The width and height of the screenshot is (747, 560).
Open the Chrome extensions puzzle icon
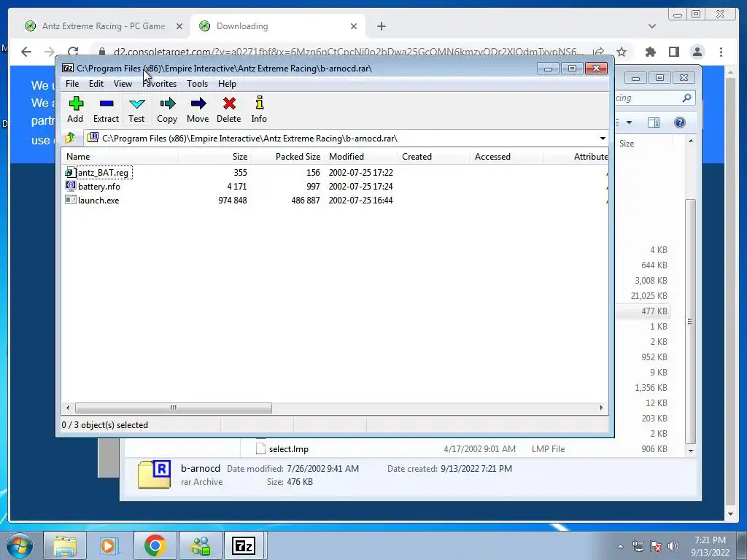pos(650,52)
